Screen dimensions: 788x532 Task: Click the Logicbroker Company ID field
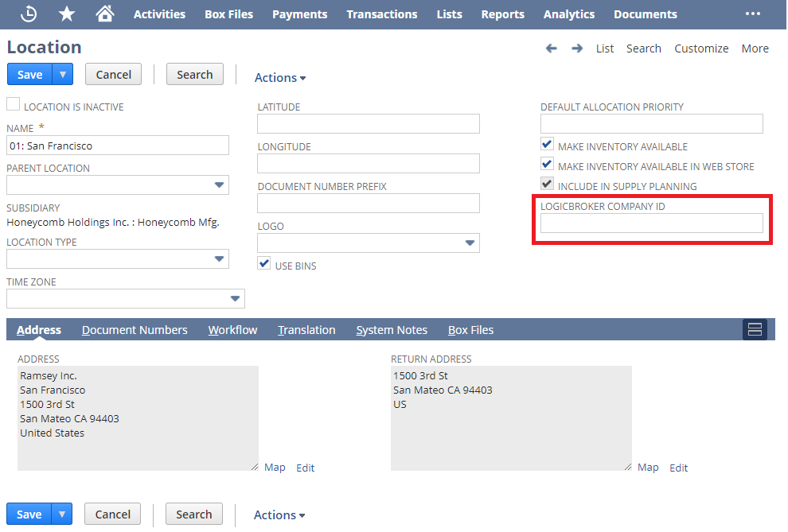click(651, 223)
